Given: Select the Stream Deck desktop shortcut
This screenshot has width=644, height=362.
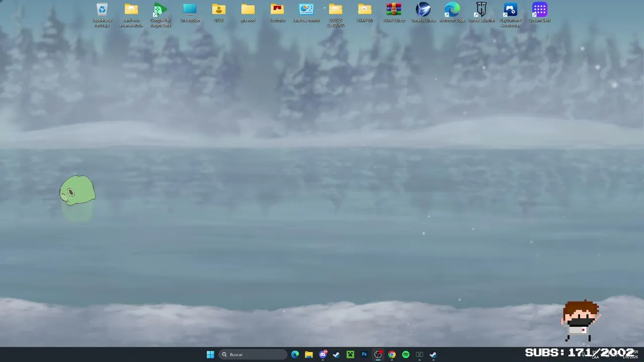Looking at the screenshot, I should [540, 13].
